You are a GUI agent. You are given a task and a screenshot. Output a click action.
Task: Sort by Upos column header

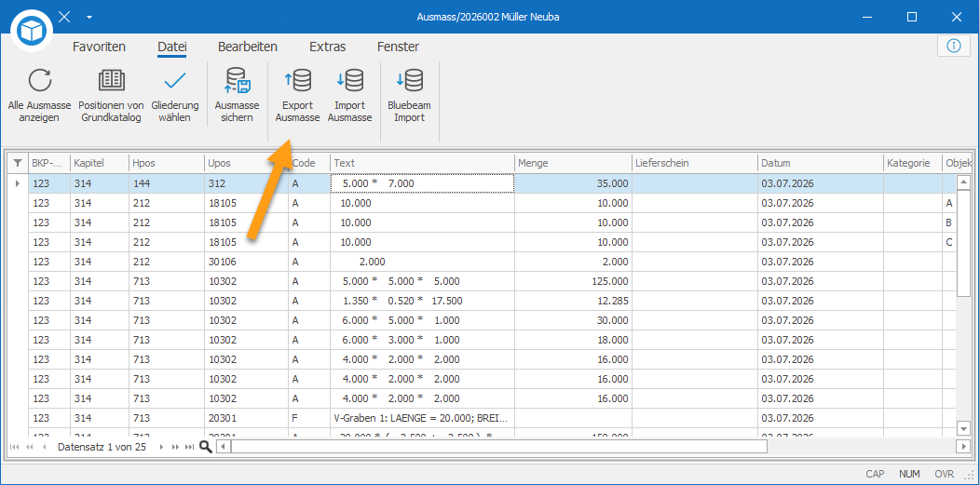click(x=246, y=163)
